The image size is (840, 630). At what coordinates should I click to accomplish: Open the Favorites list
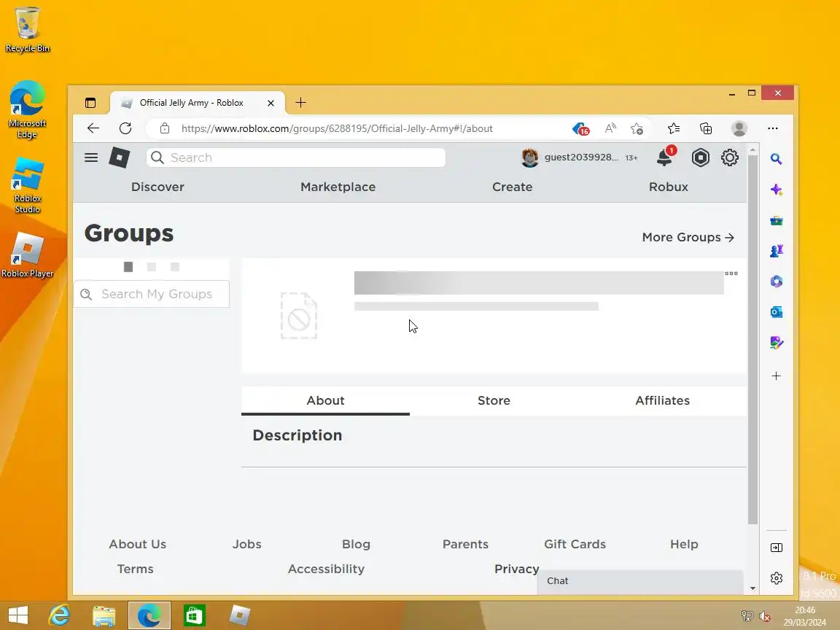(674, 128)
